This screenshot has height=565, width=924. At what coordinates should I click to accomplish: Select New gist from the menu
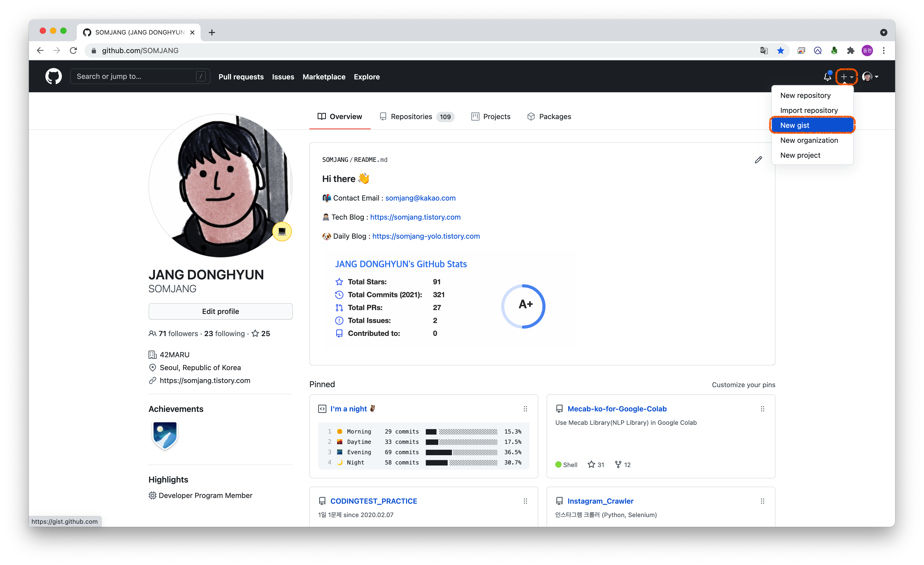coord(812,125)
